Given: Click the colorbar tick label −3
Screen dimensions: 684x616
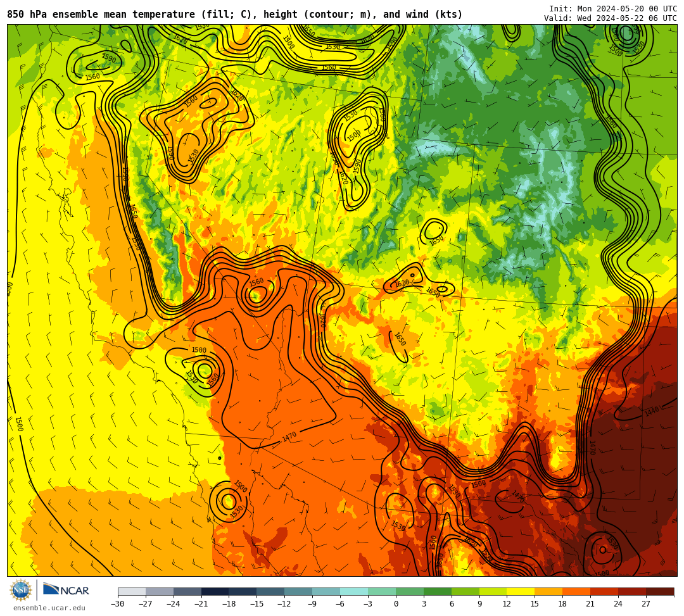Looking at the screenshot, I should [x=368, y=604].
